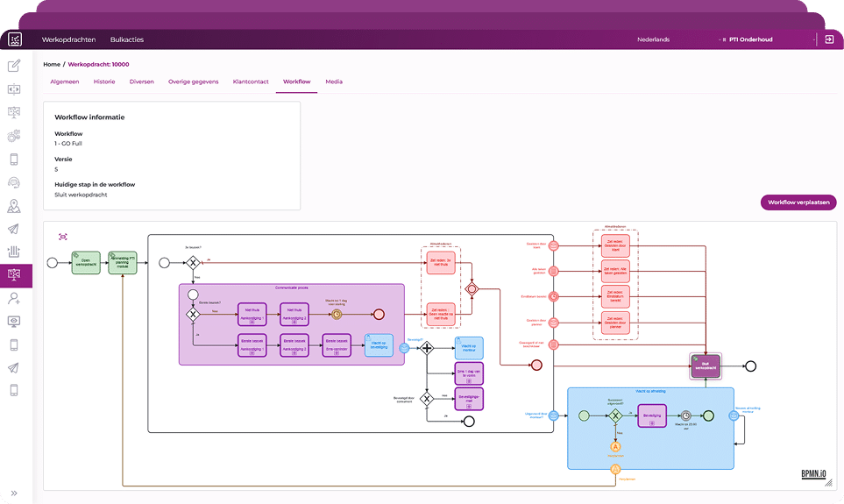Screen dimensions: 844x504
Task: Select 'Zet reden: Einddatum bereikt' node
Action: click(x=615, y=296)
